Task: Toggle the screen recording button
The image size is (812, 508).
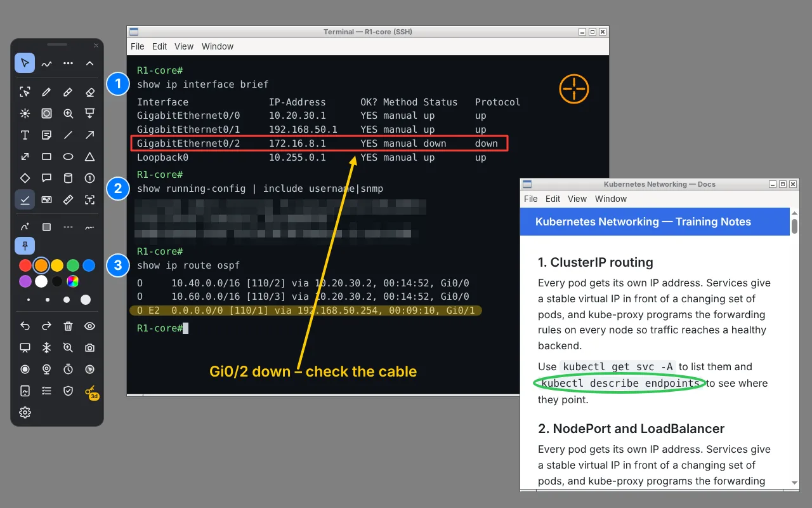Action: [x=25, y=369]
